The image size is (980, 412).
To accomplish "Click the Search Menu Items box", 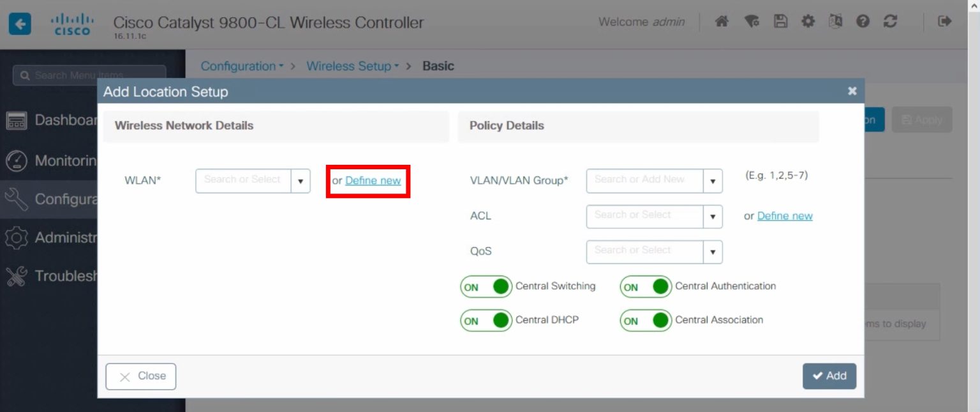I will [89, 75].
